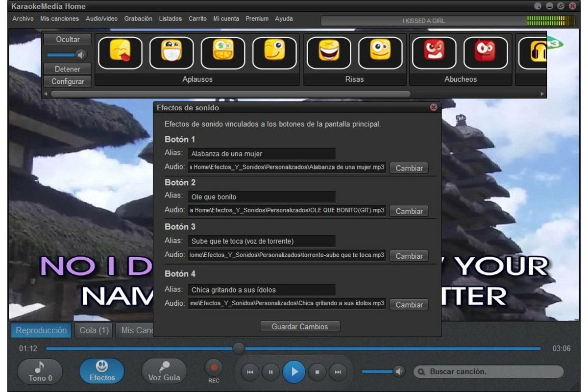Save changes with Guardar Cambios
This screenshot has height=392, width=588.
pos(299,326)
